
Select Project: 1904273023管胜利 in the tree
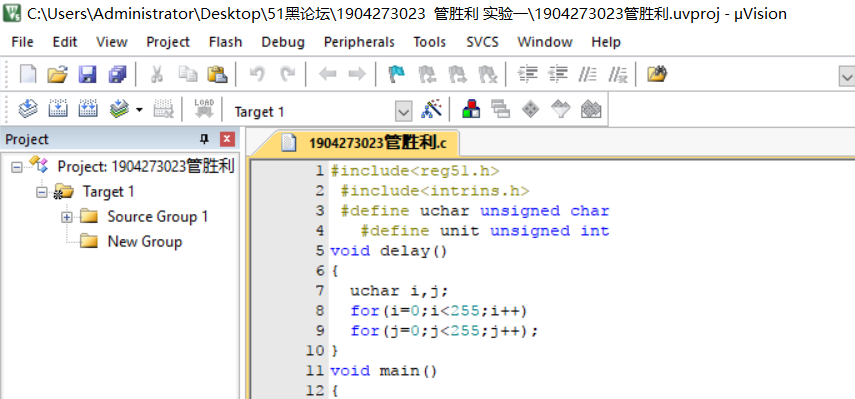[x=146, y=166]
